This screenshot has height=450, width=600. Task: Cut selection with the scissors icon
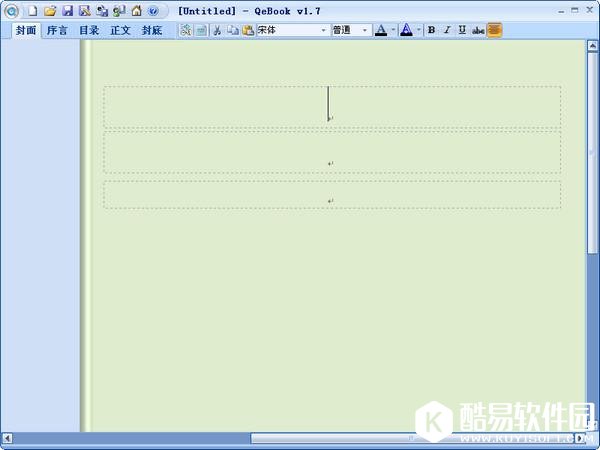pos(216,30)
